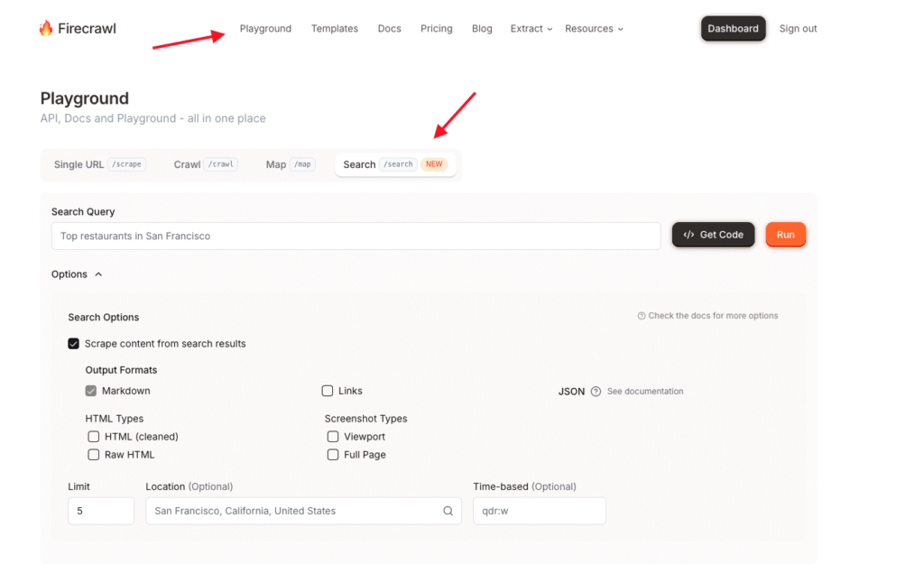The image size is (924, 574).
Task: Enable the Links output format checkbox
Action: tap(328, 391)
